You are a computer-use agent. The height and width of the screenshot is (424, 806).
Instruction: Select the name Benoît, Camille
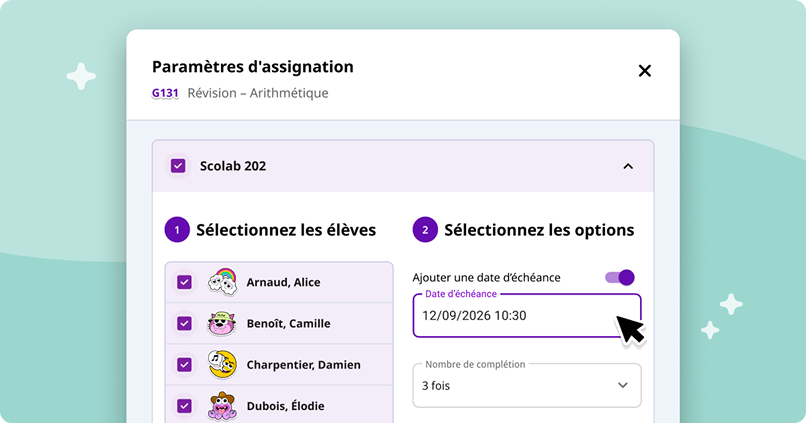pos(288,323)
